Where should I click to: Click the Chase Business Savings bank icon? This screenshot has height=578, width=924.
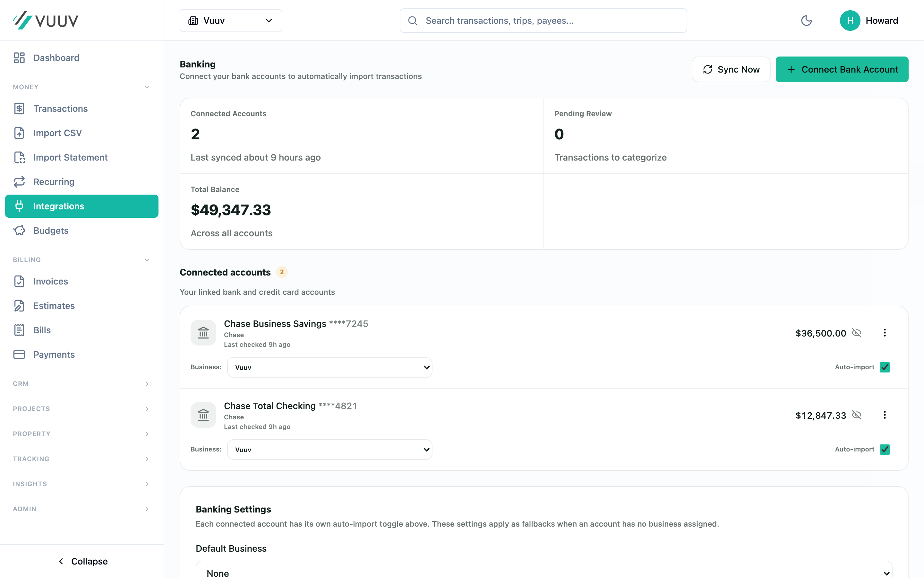203,333
